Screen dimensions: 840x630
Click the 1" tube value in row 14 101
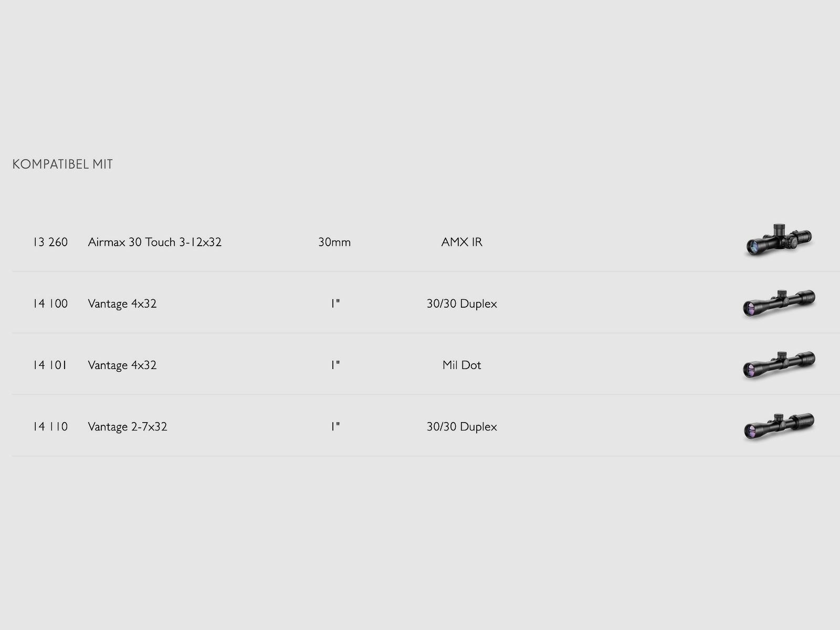pos(335,365)
